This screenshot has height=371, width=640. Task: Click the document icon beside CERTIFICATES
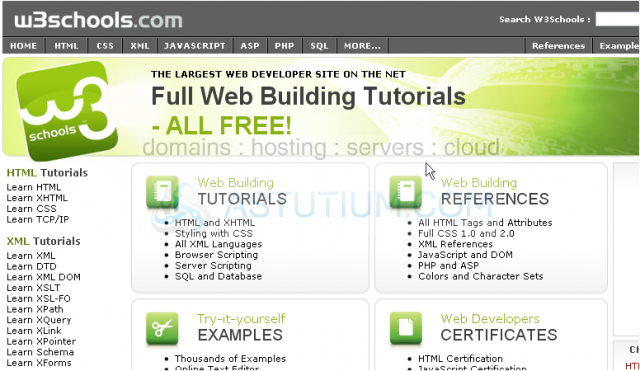click(405, 329)
